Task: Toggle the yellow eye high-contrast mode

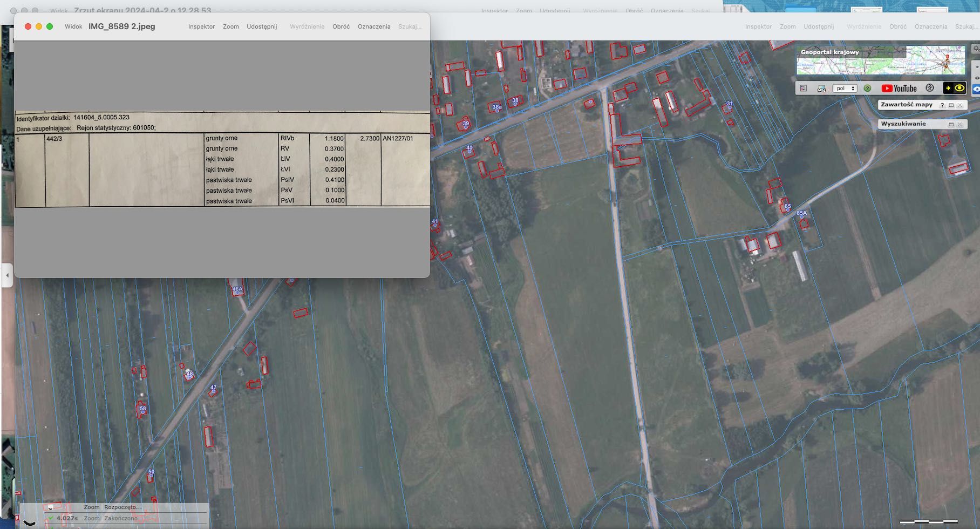Action: click(959, 88)
